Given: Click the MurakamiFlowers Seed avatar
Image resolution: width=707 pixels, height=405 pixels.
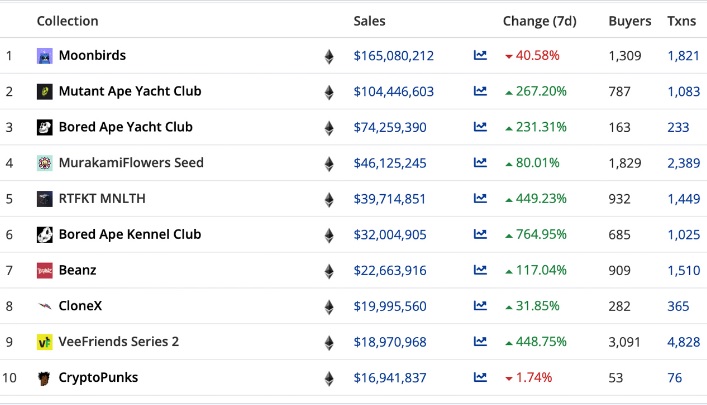Looking at the screenshot, I should click(45, 163).
